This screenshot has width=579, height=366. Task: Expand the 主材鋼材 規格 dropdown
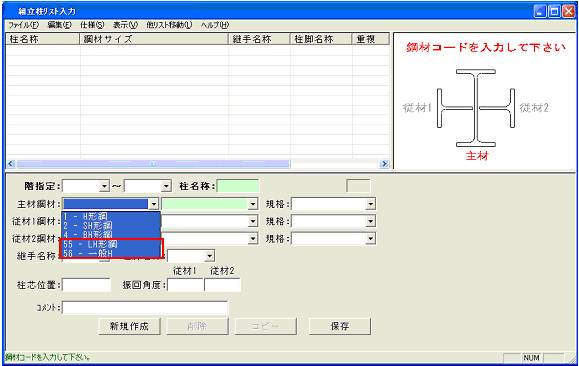pyautogui.click(x=370, y=204)
